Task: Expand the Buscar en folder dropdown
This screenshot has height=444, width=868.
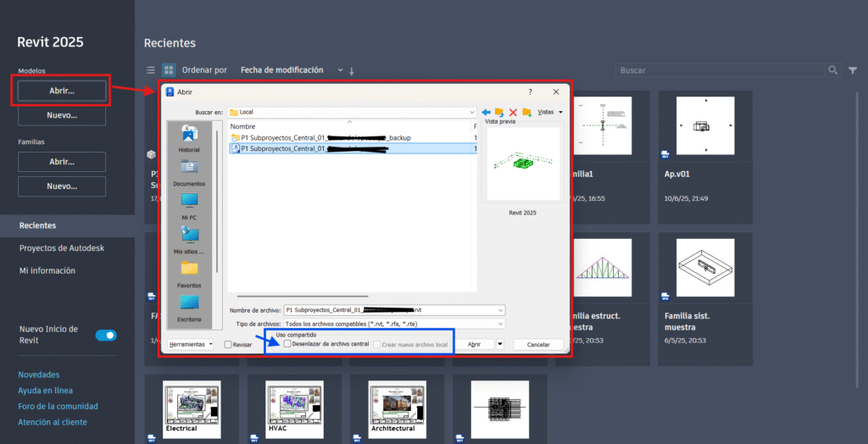Action: (x=470, y=112)
